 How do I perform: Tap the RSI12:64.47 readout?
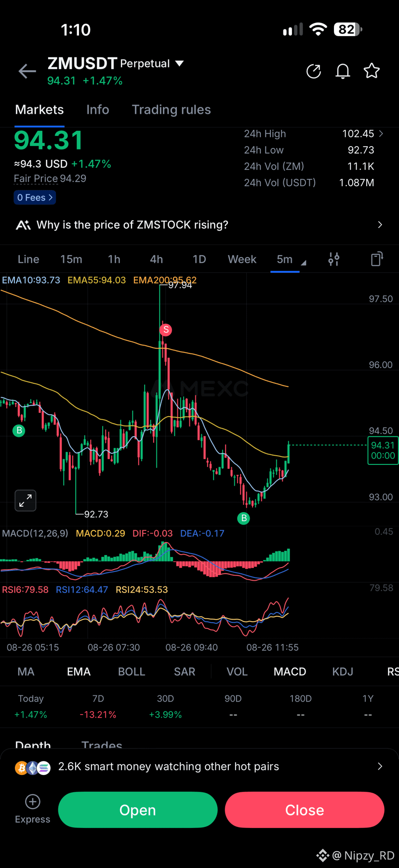pos(82,590)
